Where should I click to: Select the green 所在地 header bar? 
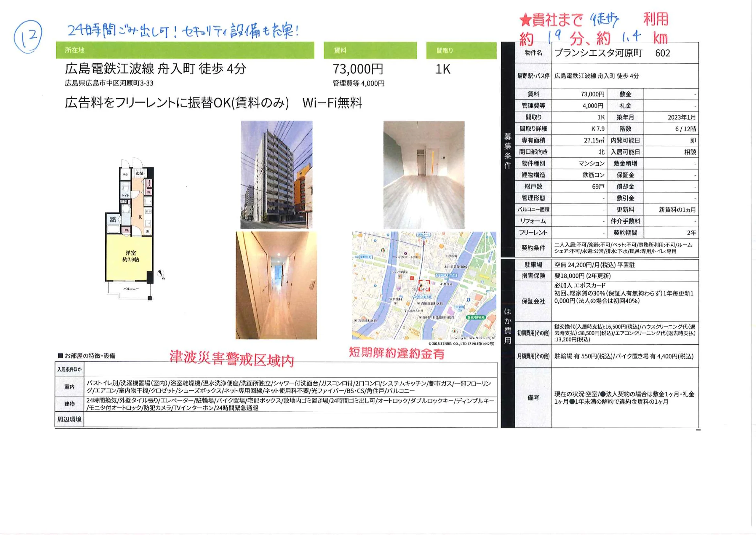tap(185, 50)
